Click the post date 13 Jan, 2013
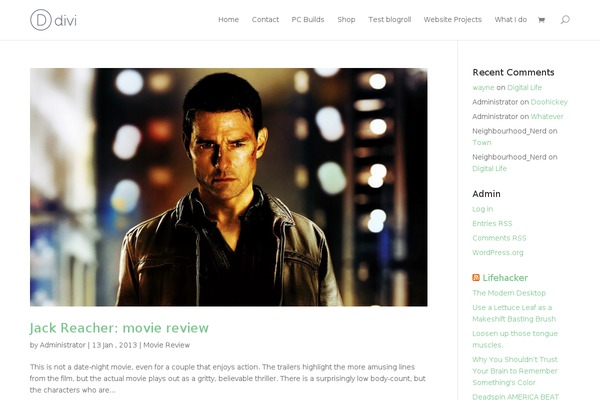 pos(114,345)
